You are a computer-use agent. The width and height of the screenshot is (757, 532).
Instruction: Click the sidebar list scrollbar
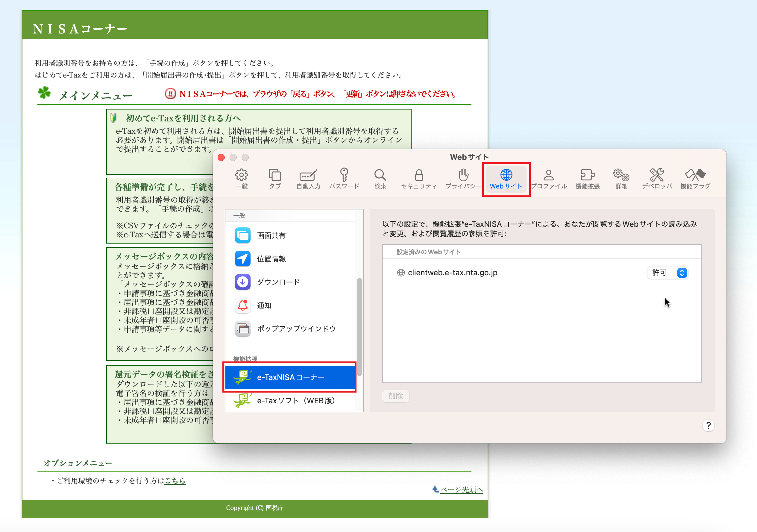coord(359,327)
